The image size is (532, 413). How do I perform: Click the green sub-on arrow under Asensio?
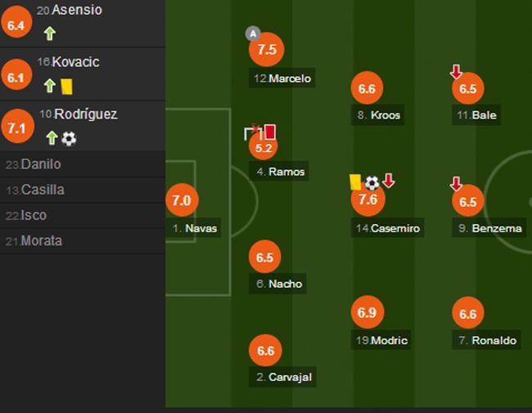click(50, 34)
